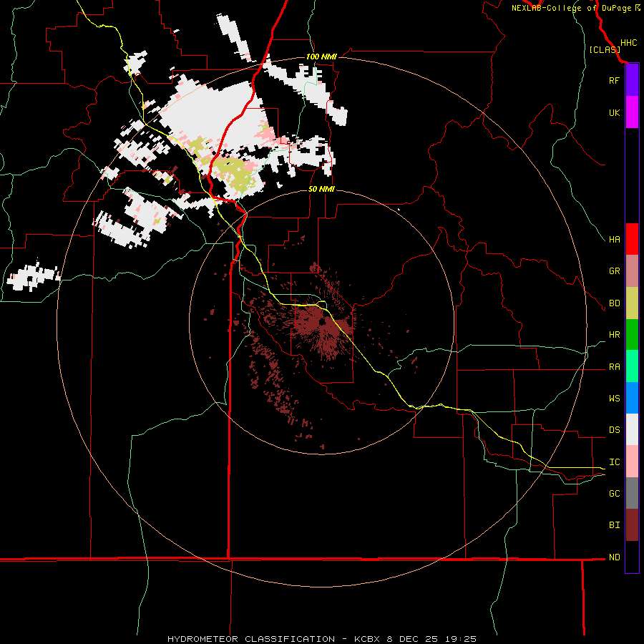
Task: Click the Hydrometeor Classification KCBX timestamp caption
Action: pos(321,639)
